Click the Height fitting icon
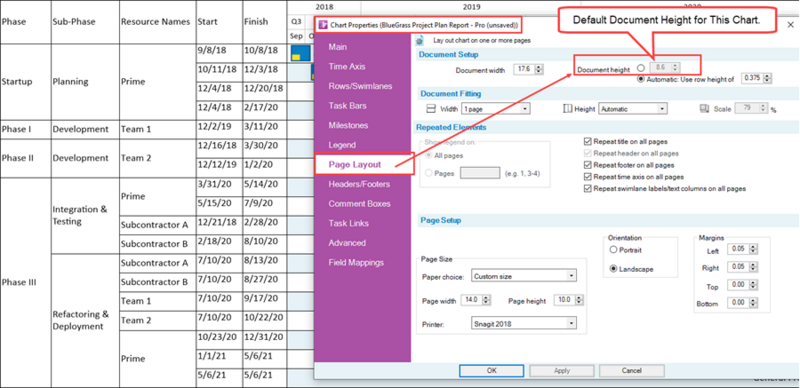Image resolution: width=800 pixels, height=388 pixels. pos(568,109)
